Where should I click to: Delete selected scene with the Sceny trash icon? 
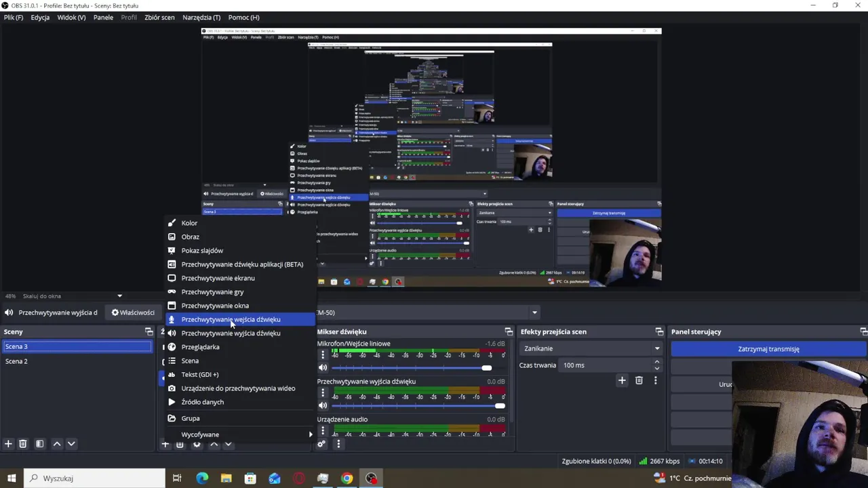[22, 444]
